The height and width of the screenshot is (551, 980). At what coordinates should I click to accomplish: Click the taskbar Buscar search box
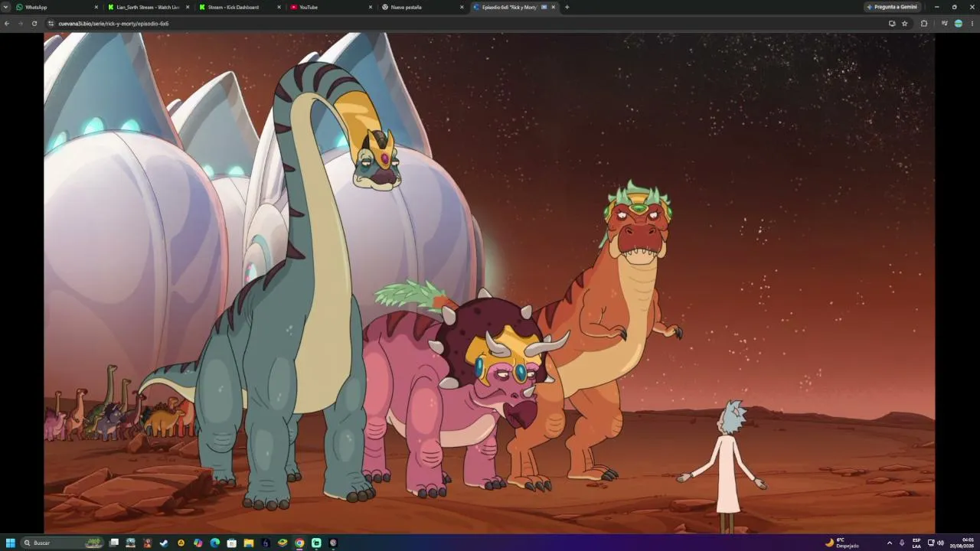tap(62, 543)
